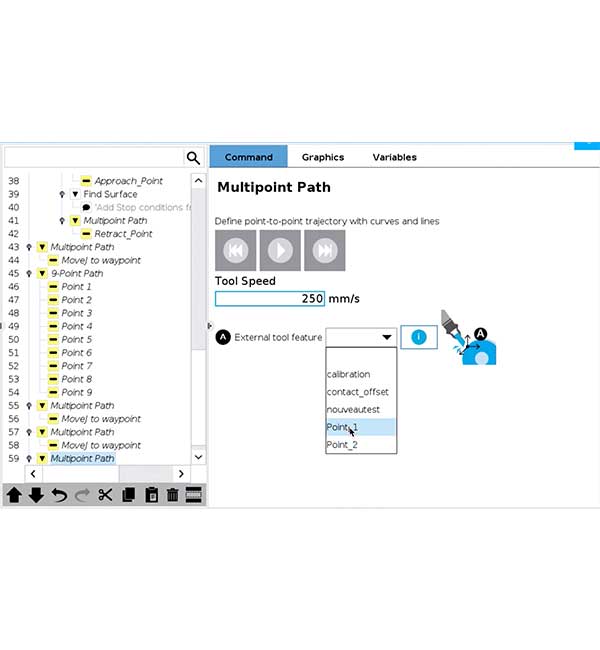Collapse Multipoint Path on line 59

[x=42, y=458]
